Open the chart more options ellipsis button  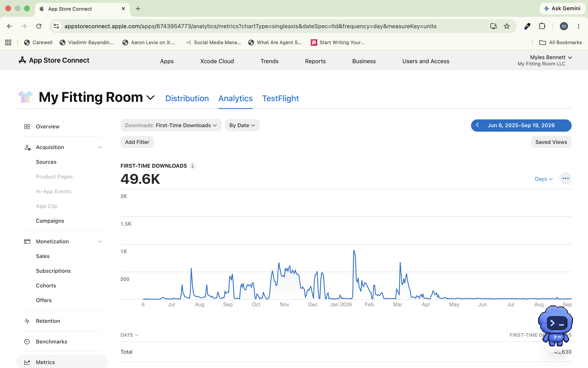pos(565,179)
